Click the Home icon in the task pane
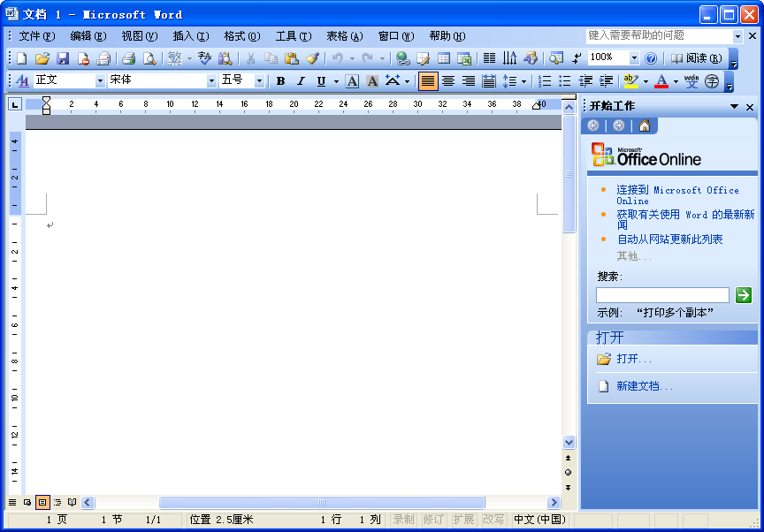 click(x=644, y=126)
